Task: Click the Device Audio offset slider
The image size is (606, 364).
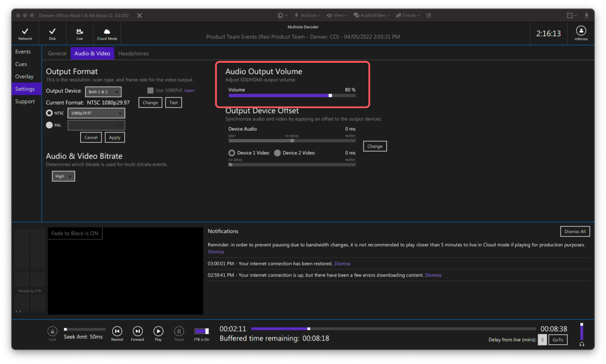Action: pos(292,141)
